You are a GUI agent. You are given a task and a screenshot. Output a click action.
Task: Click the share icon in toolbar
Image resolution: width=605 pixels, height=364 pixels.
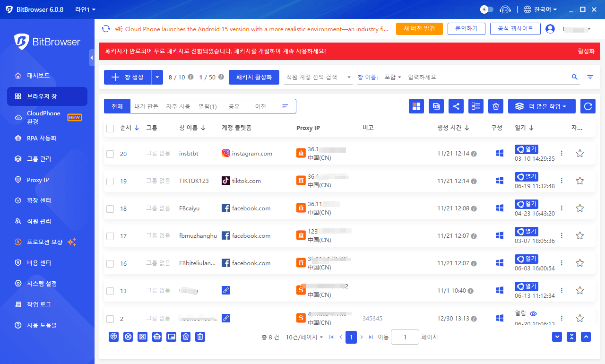point(456,106)
